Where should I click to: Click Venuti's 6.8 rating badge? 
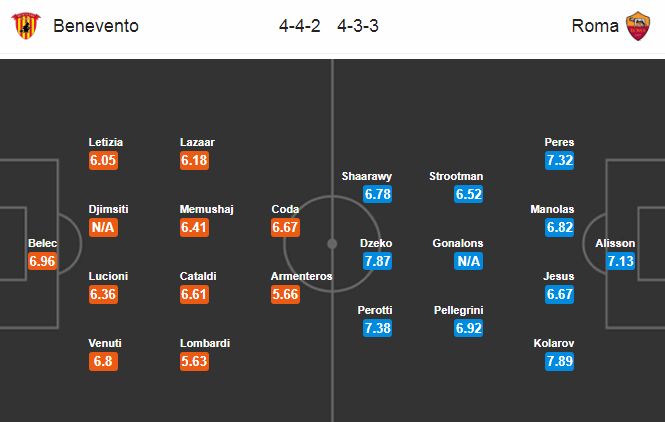[103, 361]
